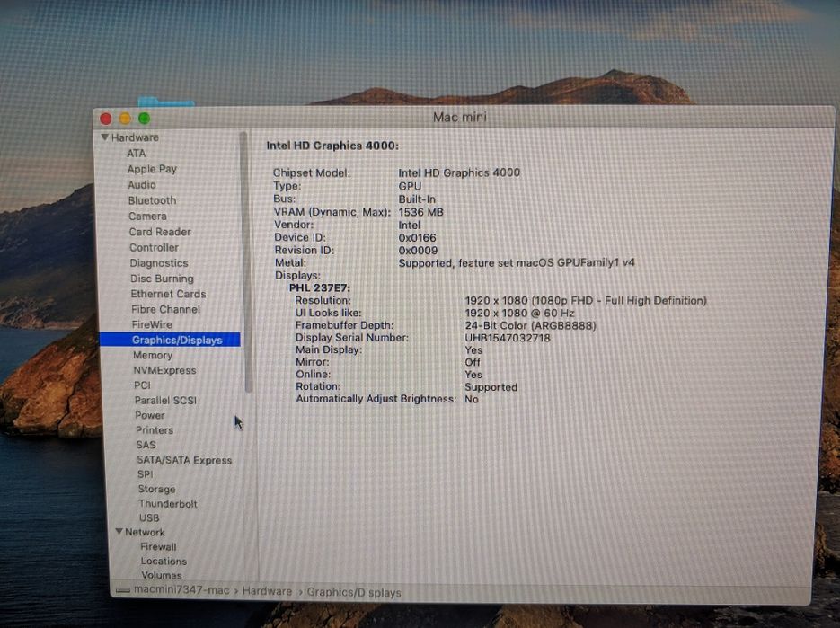The height and width of the screenshot is (628, 840).
Task: Click the Vendor value Intel
Action: click(410, 226)
